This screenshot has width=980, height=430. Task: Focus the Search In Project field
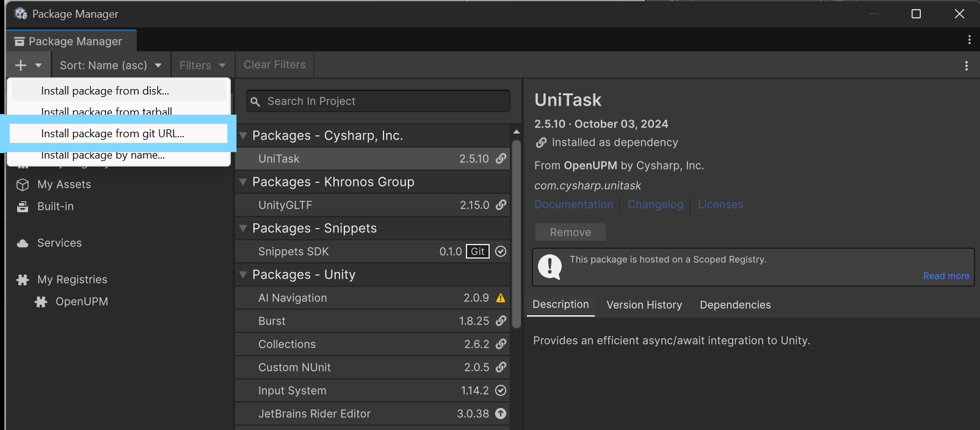coord(378,101)
